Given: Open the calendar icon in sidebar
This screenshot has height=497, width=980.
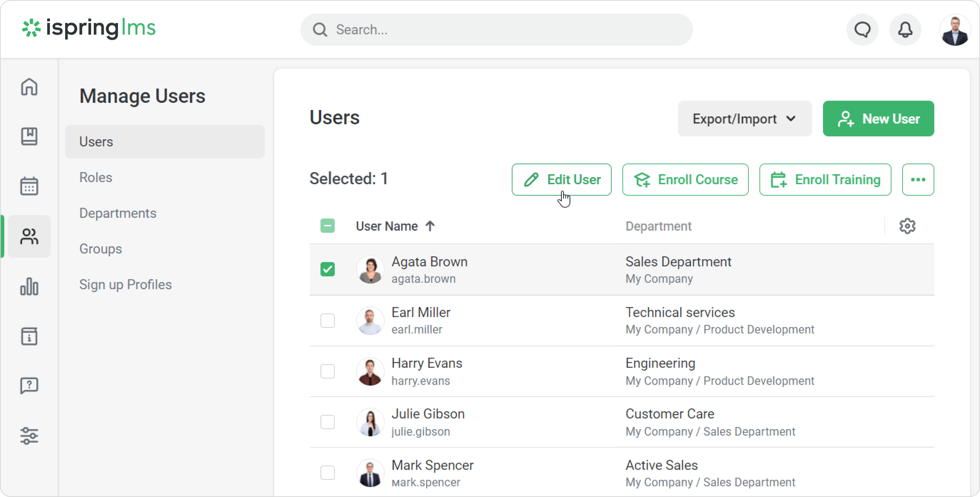Looking at the screenshot, I should click(29, 186).
